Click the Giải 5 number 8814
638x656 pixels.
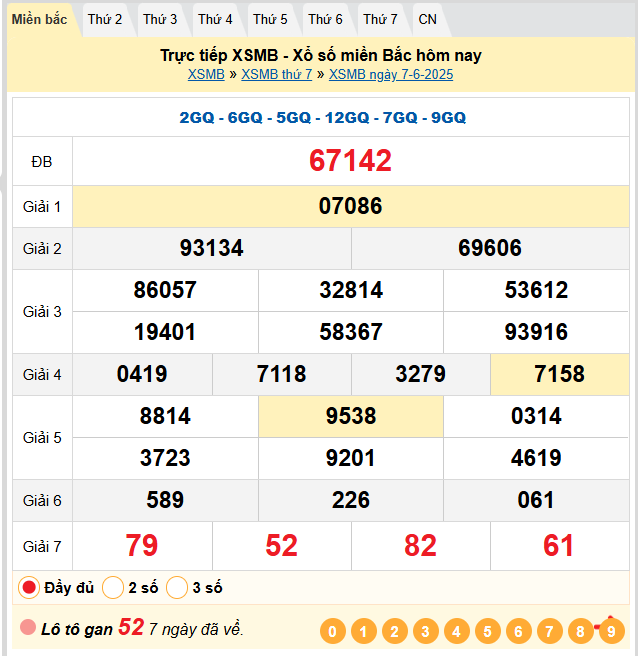tap(165, 416)
